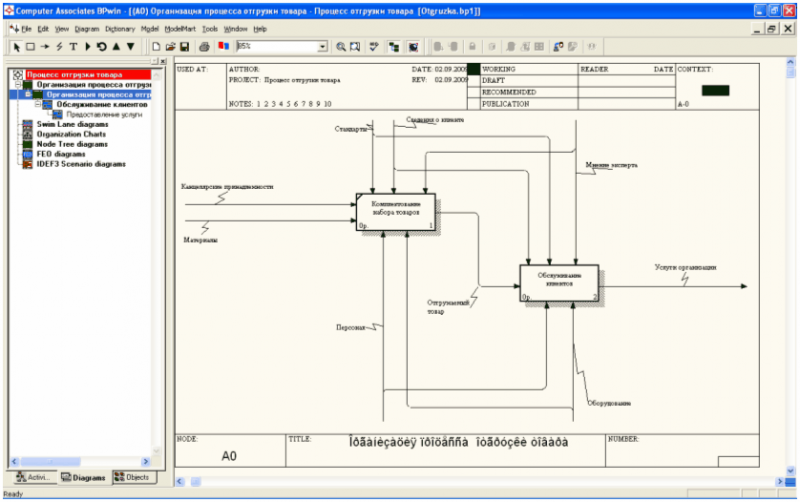Image resolution: width=800 pixels, height=502 pixels.
Task: Click the 'Отгружаемый товар' arrow label
Action: tap(447, 307)
